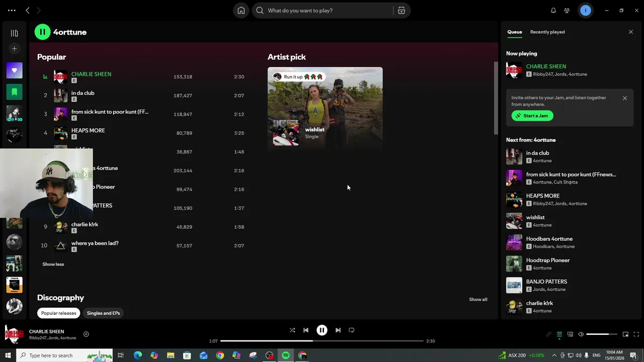Collapse popular tracks with Show less
Viewport: 644px width, 362px height.
pyautogui.click(x=53, y=264)
